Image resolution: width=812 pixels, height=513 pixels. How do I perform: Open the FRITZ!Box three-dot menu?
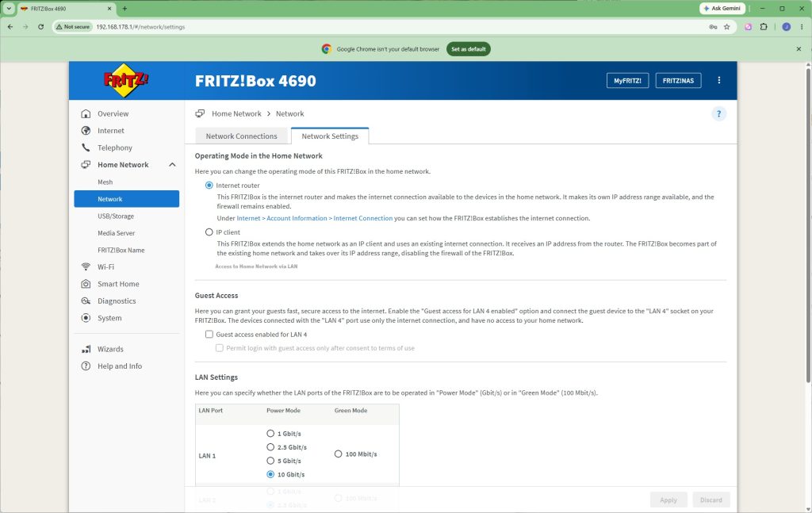(718, 80)
